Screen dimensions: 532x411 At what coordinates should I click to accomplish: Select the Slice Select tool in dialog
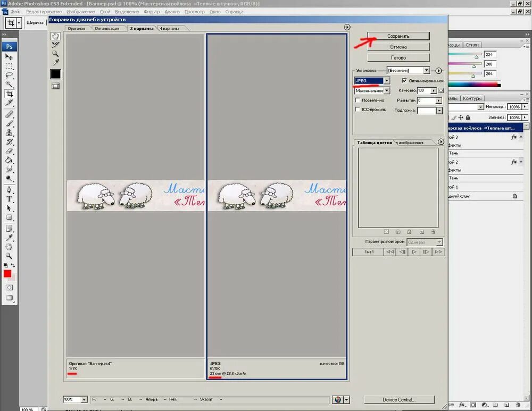coord(55,45)
